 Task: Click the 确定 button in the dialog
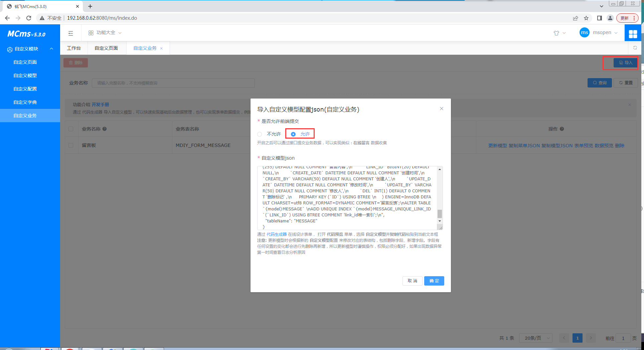pyautogui.click(x=434, y=281)
